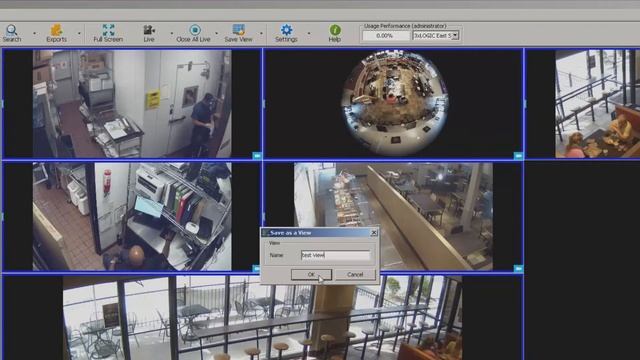Open the Search tool
Viewport: 640px width, 360px height.
click(x=12, y=33)
